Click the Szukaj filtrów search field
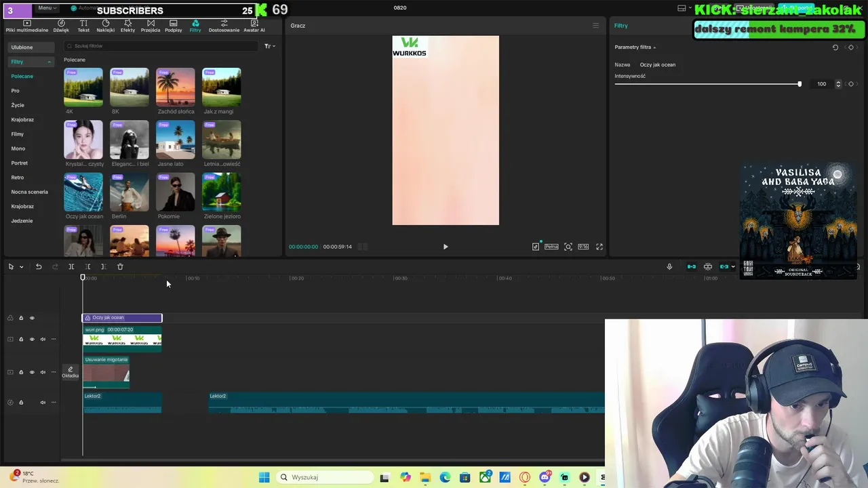This screenshot has width=868, height=488. point(161,46)
